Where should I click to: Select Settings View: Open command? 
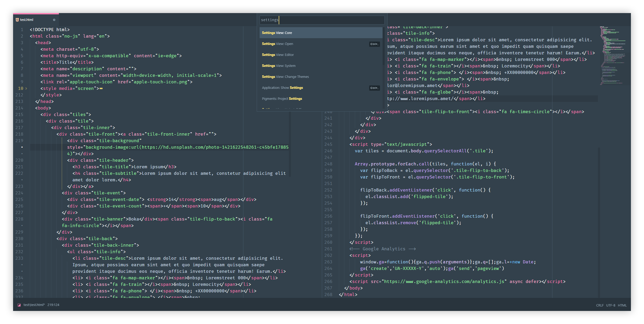(321, 44)
